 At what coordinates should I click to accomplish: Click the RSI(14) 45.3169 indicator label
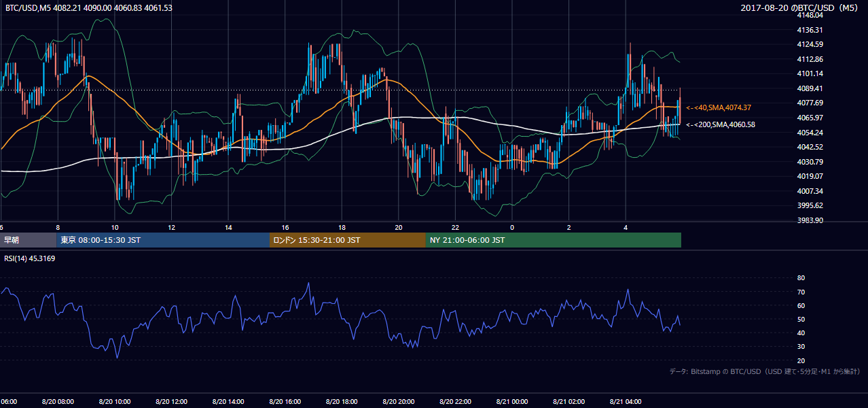pyautogui.click(x=30, y=258)
